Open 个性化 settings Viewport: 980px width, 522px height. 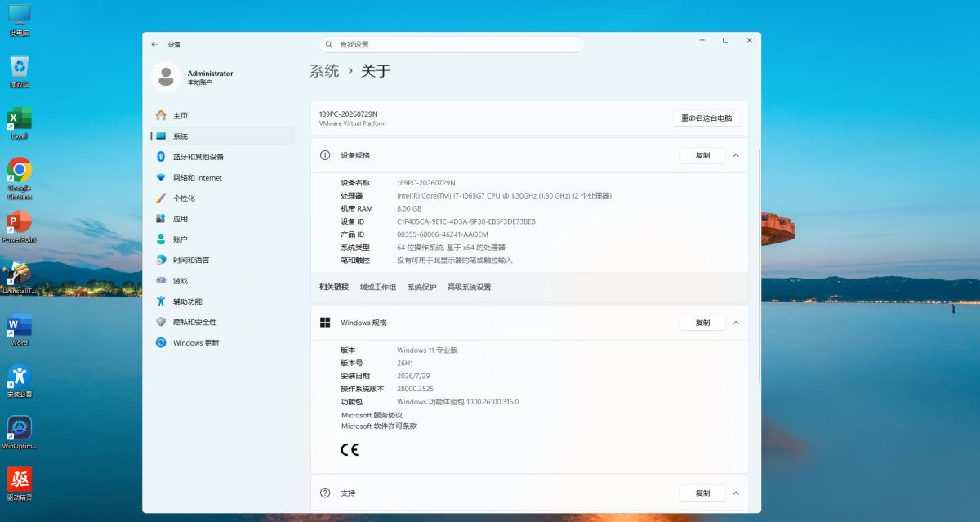(223, 199)
